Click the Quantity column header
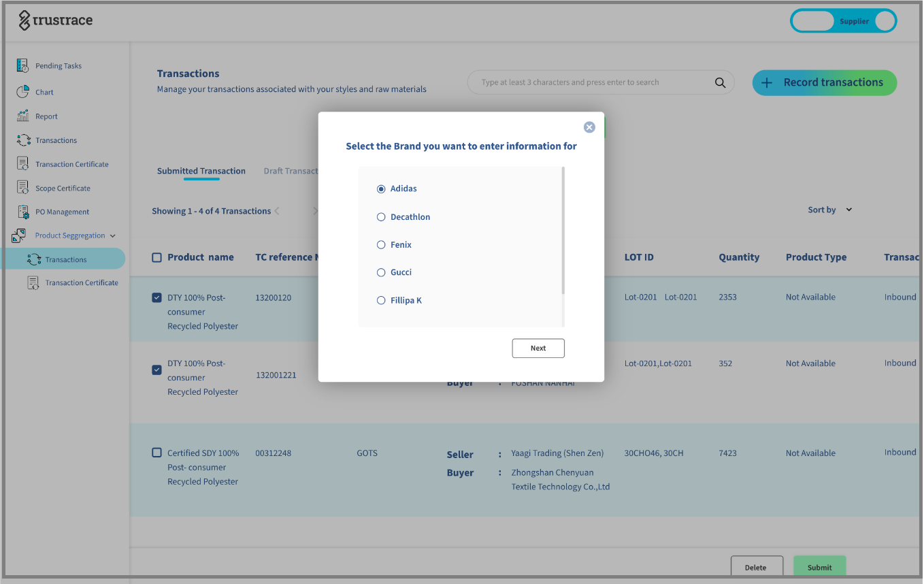Image resolution: width=924 pixels, height=584 pixels. tap(739, 257)
